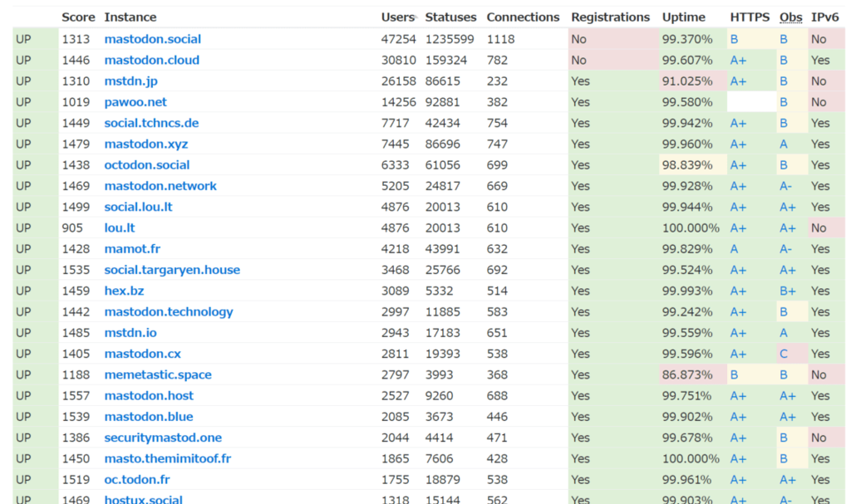The width and height of the screenshot is (851, 504).
Task: Open HTTPS grade A+ for mastodon.cloud
Action: coord(738,61)
